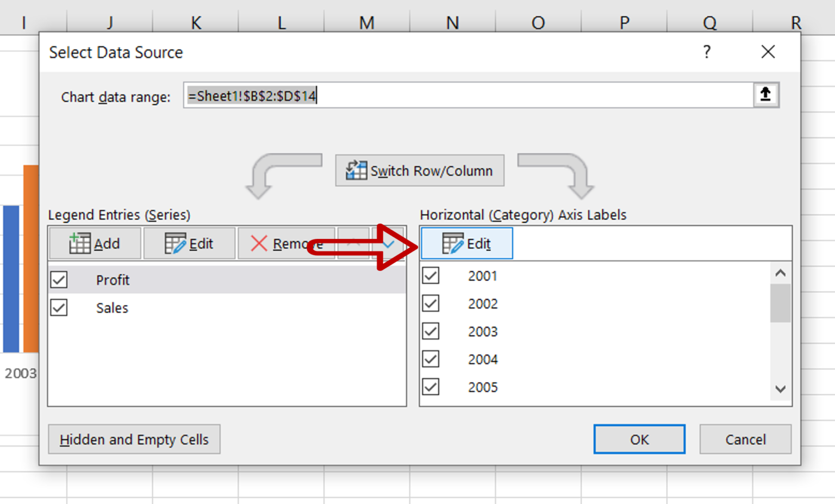The width and height of the screenshot is (835, 504).
Task: Click the scroll-up arrow in axis labels list
Action: pyautogui.click(x=780, y=273)
